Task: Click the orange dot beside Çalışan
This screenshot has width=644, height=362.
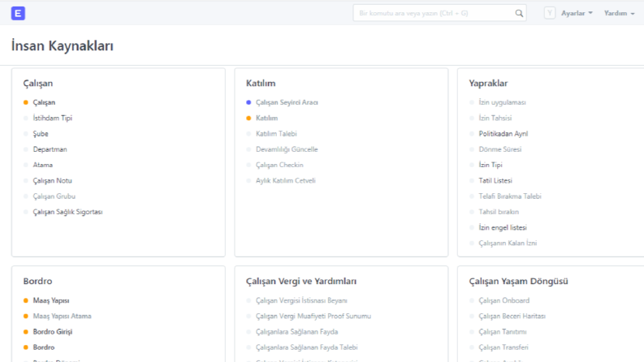Action: click(26, 102)
